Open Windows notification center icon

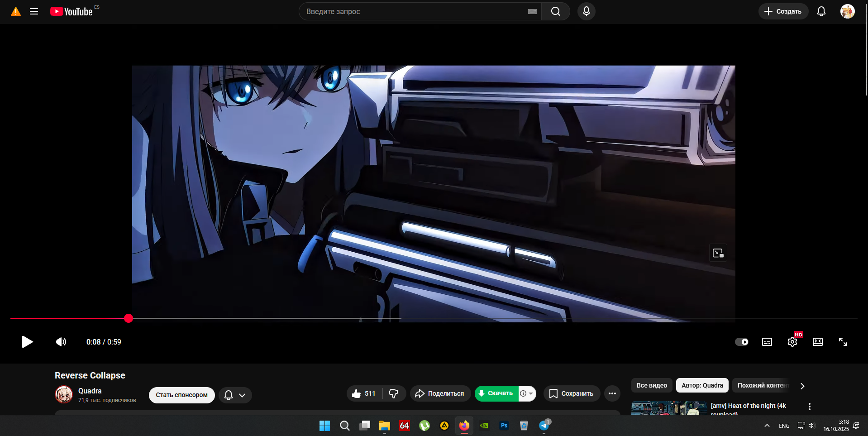tap(856, 426)
